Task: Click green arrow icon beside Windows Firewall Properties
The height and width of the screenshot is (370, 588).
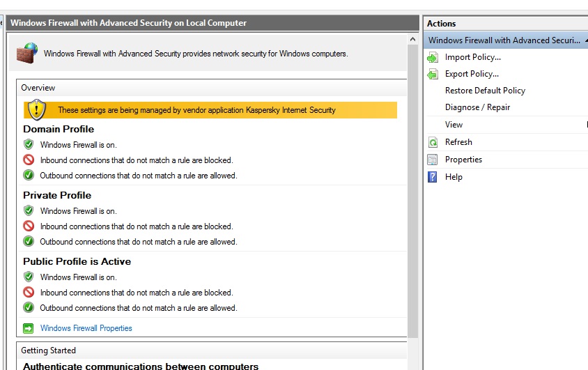Action: click(x=28, y=328)
